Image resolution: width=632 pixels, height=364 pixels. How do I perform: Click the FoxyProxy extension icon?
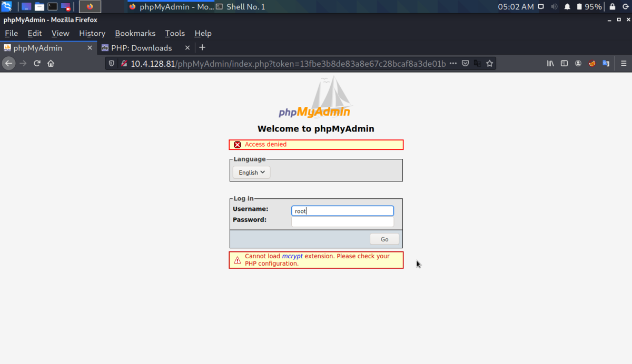[592, 63]
